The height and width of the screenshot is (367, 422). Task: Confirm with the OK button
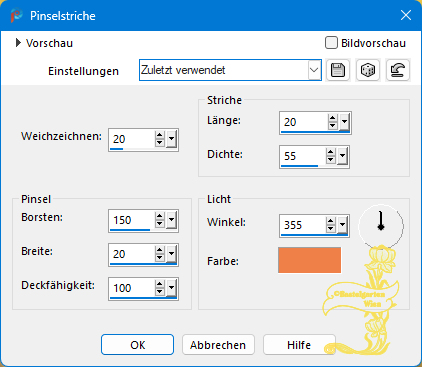137,345
